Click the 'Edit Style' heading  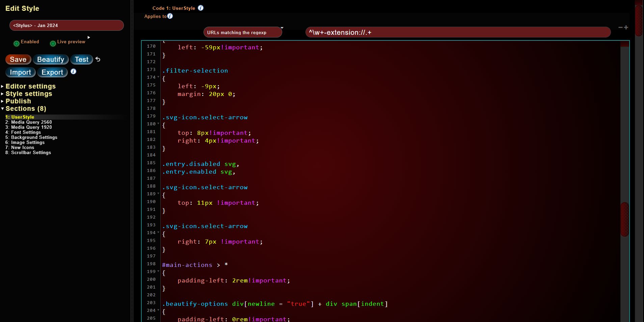click(x=22, y=8)
